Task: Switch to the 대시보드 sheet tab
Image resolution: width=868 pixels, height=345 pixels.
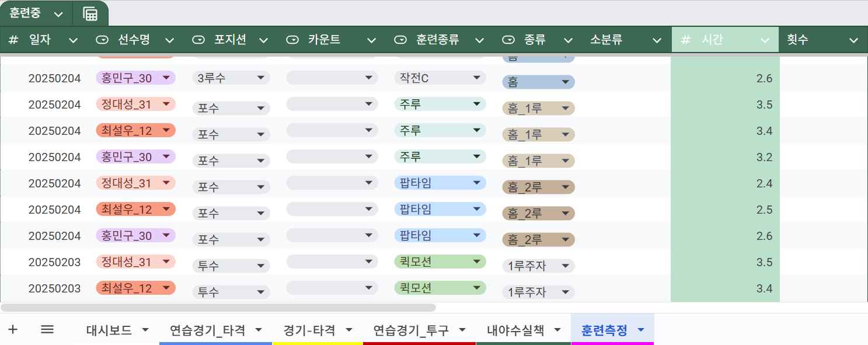Action: [109, 330]
